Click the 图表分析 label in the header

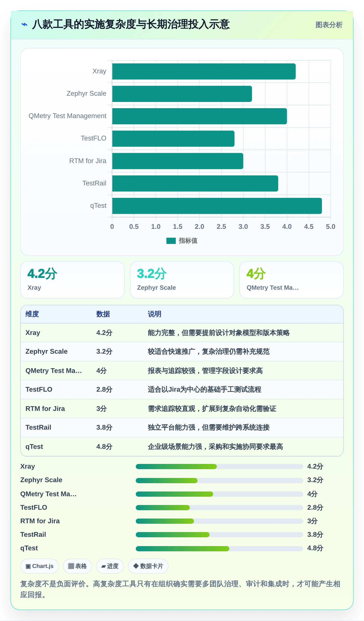(x=329, y=25)
